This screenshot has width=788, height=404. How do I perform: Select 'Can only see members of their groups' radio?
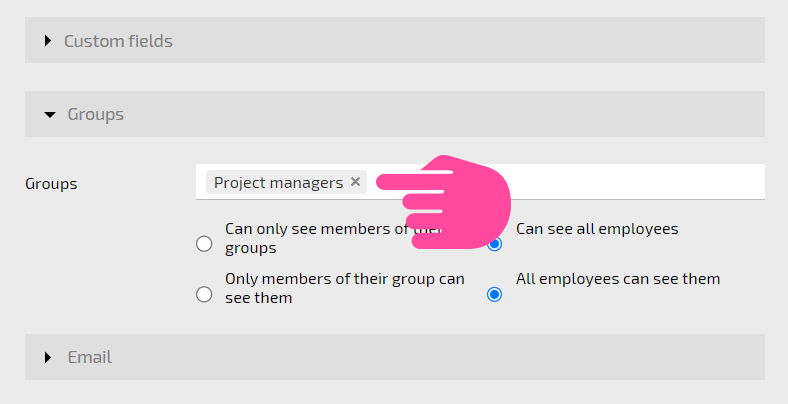click(x=204, y=244)
